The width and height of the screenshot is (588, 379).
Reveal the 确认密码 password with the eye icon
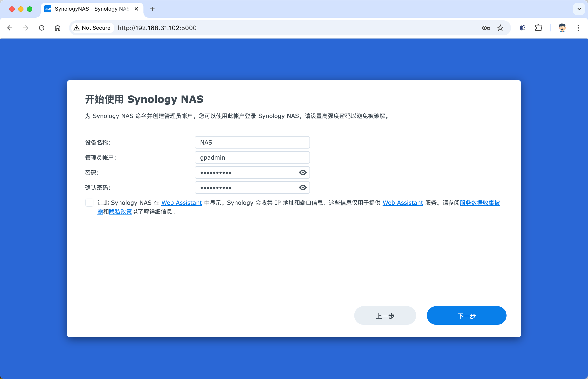click(303, 188)
